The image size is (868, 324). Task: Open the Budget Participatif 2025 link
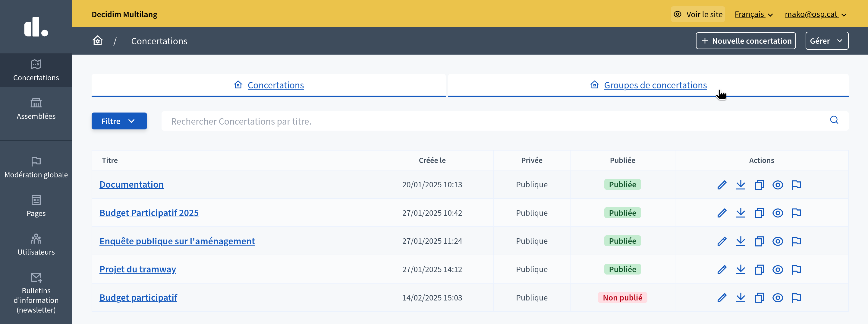[149, 213]
